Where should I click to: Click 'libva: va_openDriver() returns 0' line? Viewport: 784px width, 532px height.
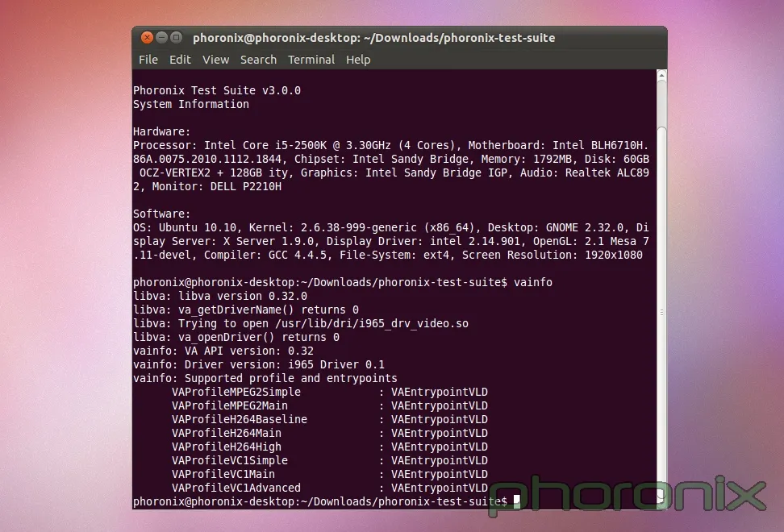tap(236, 337)
